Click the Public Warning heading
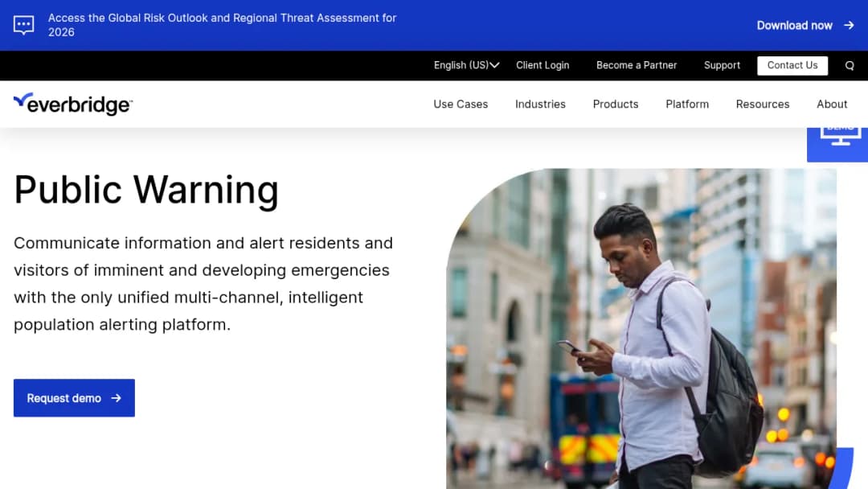This screenshot has width=868, height=489. (x=146, y=190)
